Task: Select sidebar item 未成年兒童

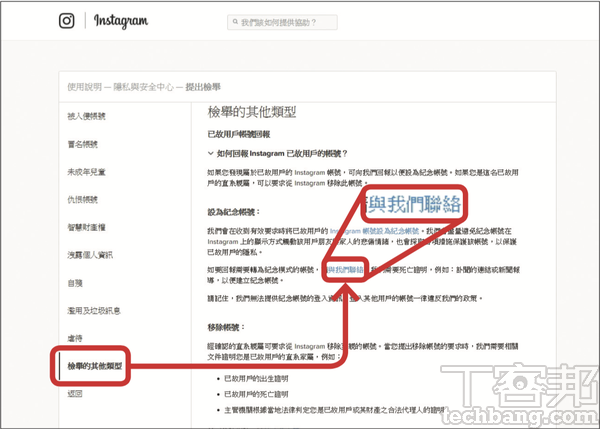Action: click(x=86, y=172)
